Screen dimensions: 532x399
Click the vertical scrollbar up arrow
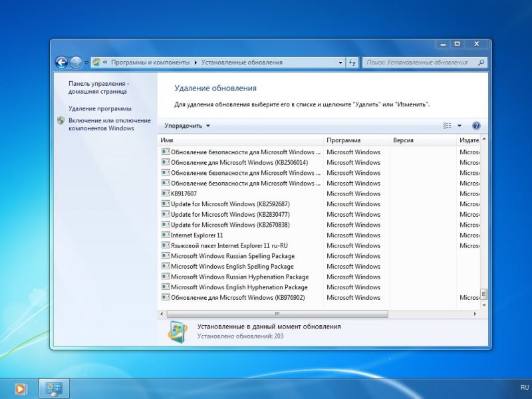(x=484, y=139)
